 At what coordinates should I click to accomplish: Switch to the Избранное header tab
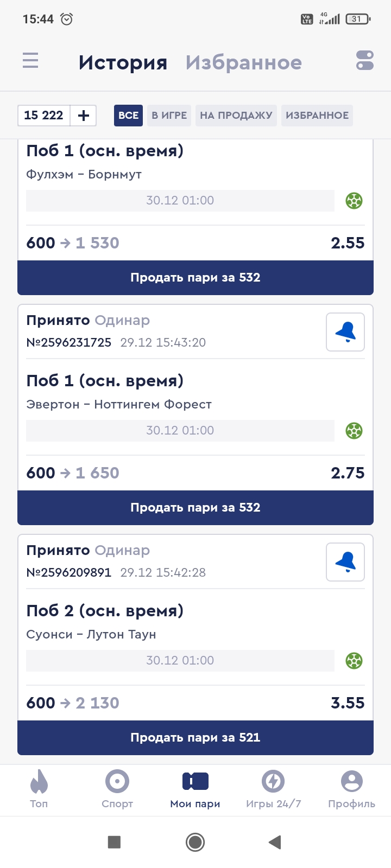point(244,63)
